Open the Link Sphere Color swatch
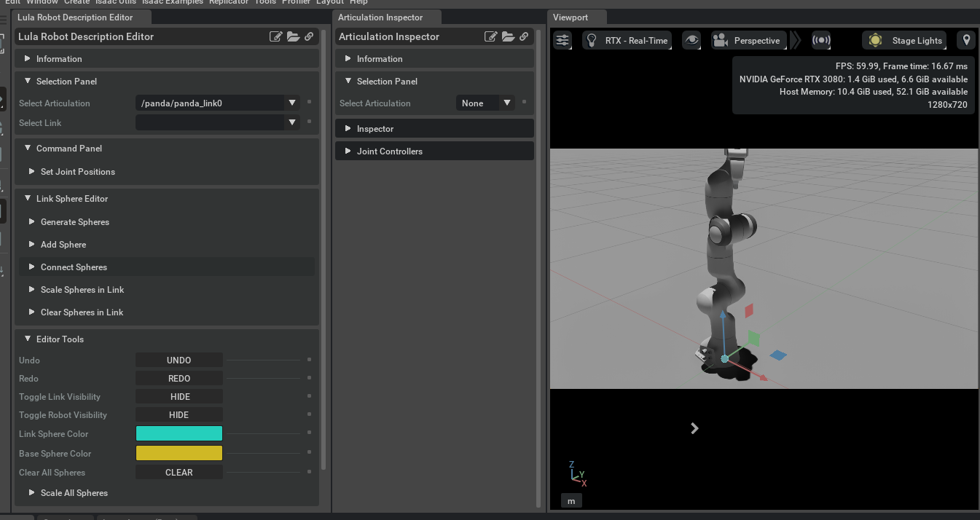The image size is (980, 520). coord(179,434)
